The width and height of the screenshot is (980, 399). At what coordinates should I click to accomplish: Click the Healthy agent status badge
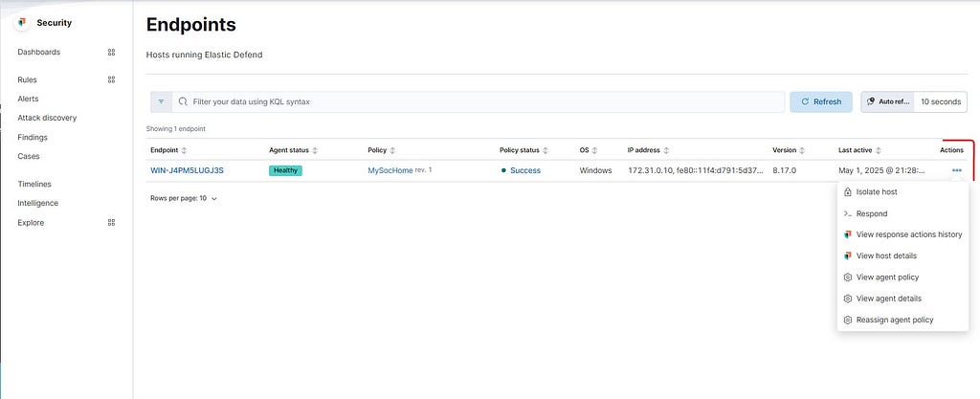coord(285,170)
